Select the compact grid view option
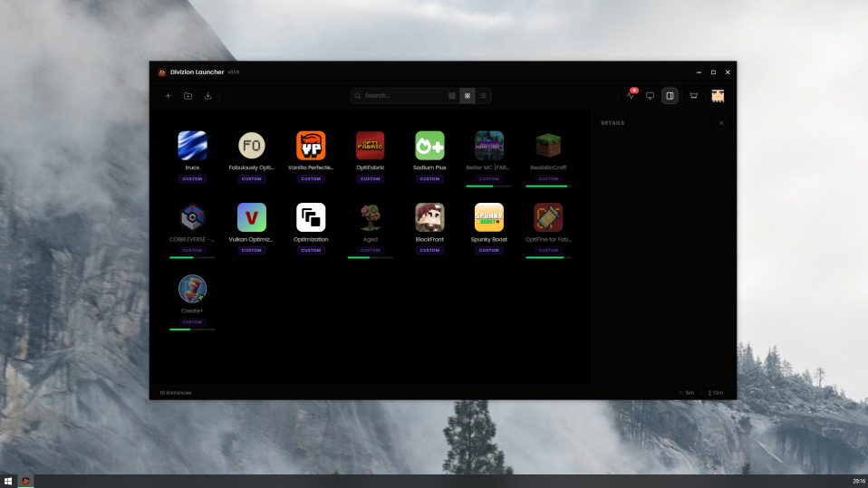 (x=468, y=96)
